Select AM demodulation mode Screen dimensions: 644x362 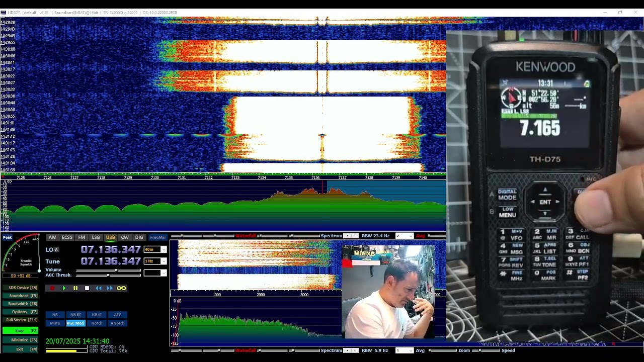tap(52, 237)
